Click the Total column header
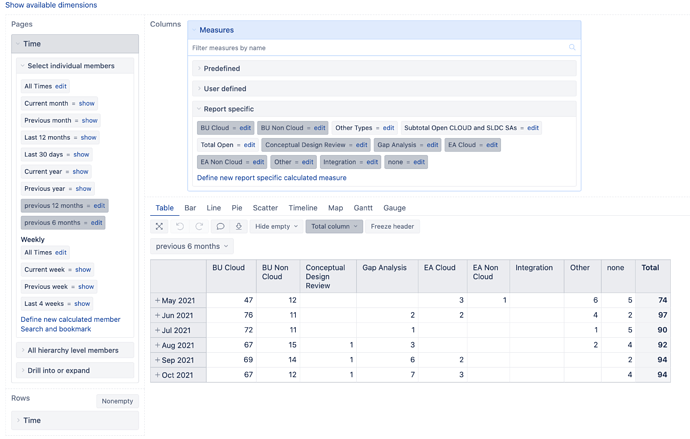Viewport: 690px width, 439px height. point(653,276)
